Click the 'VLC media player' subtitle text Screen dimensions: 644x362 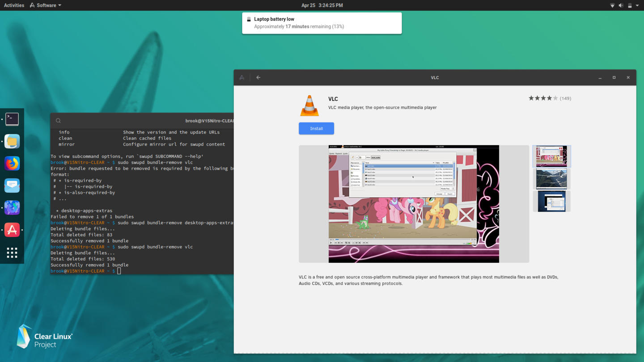[382, 107]
